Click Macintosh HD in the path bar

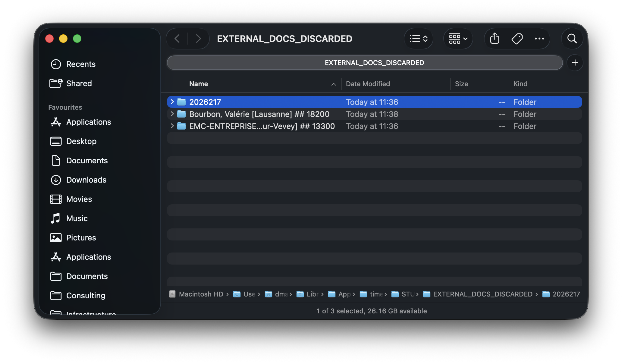point(201,294)
